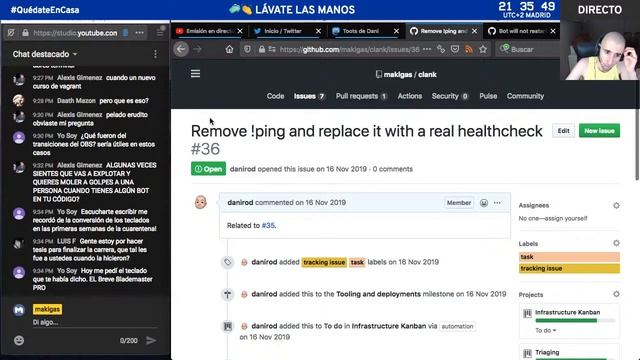Click the Di algo... chat input field
The image size is (640, 360).
coord(95,322)
